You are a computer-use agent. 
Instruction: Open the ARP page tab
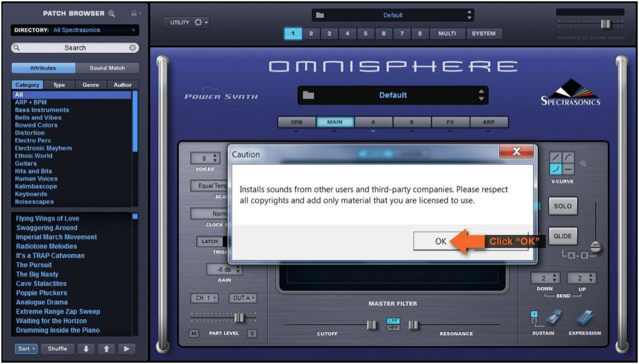coord(489,122)
